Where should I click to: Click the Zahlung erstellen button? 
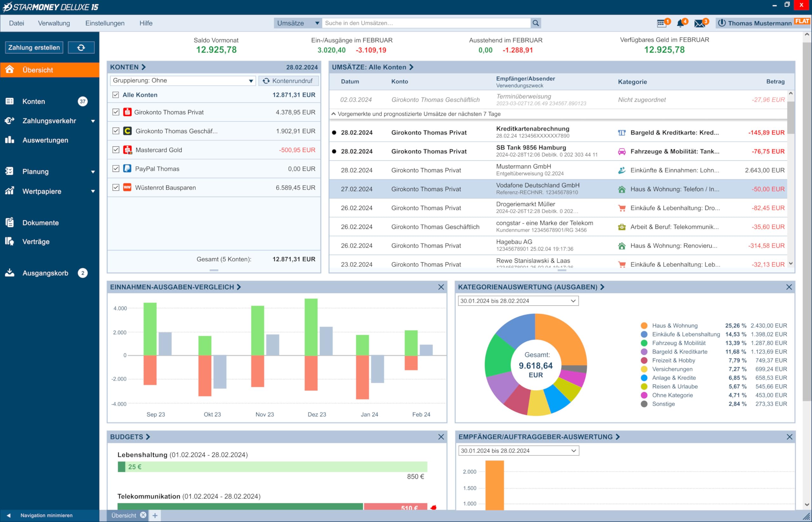[x=34, y=48]
